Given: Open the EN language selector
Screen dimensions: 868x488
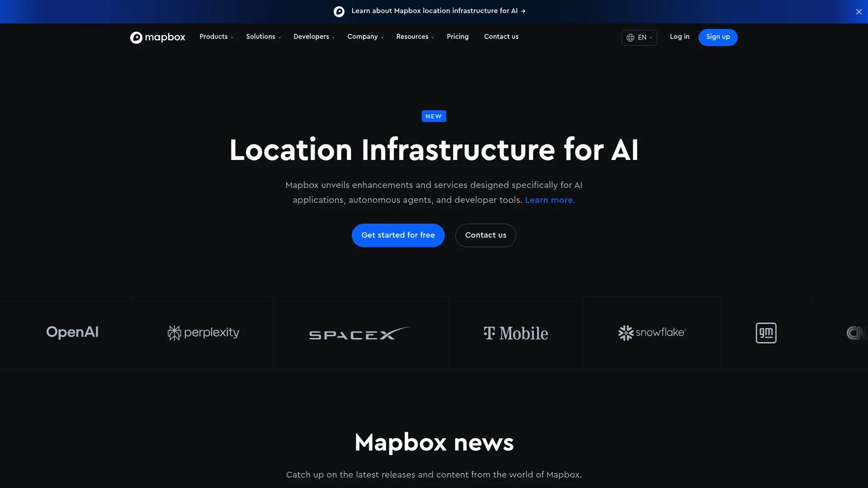Looking at the screenshot, I should (639, 37).
